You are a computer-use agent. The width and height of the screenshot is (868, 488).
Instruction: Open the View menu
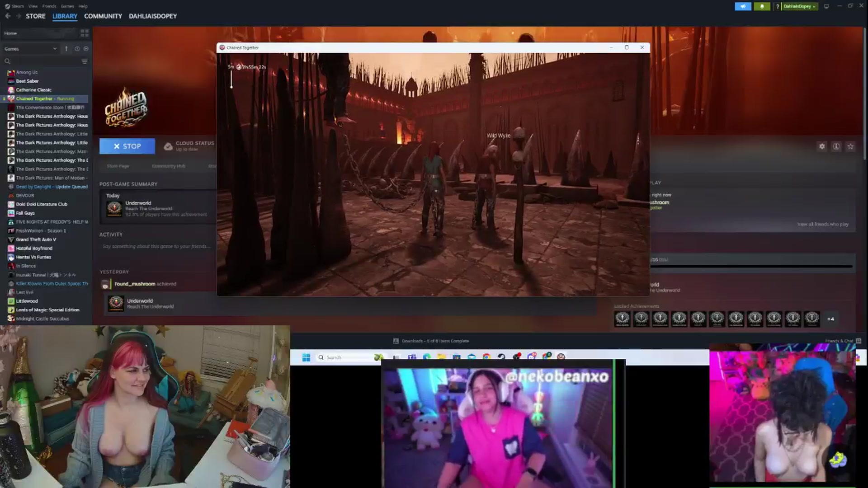(33, 6)
